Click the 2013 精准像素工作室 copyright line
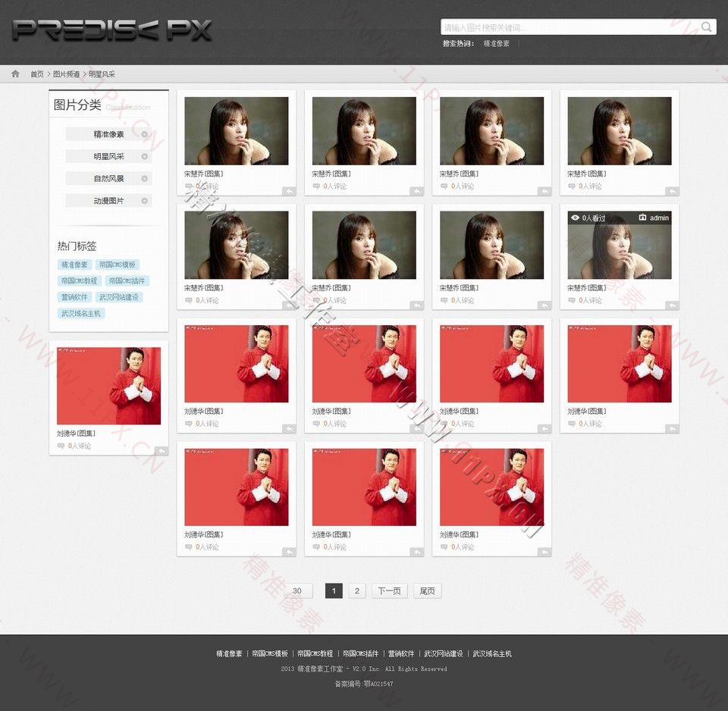The image size is (728, 711). click(x=364, y=669)
